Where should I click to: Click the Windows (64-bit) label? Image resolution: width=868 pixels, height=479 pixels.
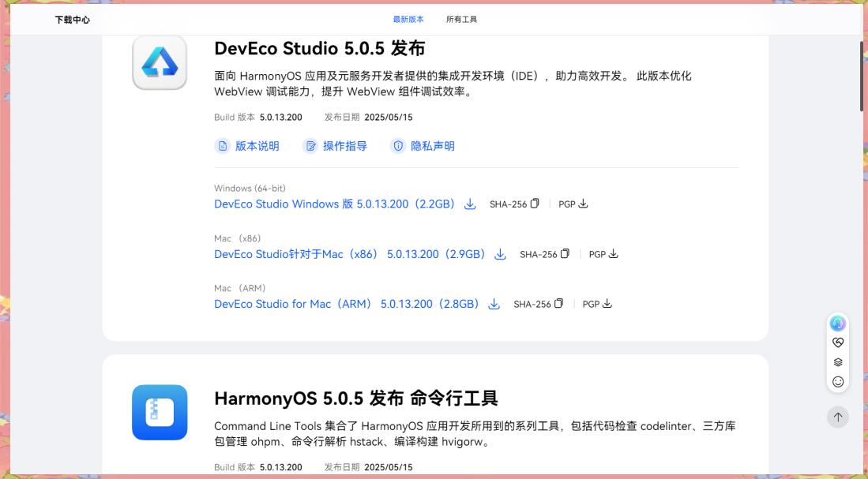(250, 189)
